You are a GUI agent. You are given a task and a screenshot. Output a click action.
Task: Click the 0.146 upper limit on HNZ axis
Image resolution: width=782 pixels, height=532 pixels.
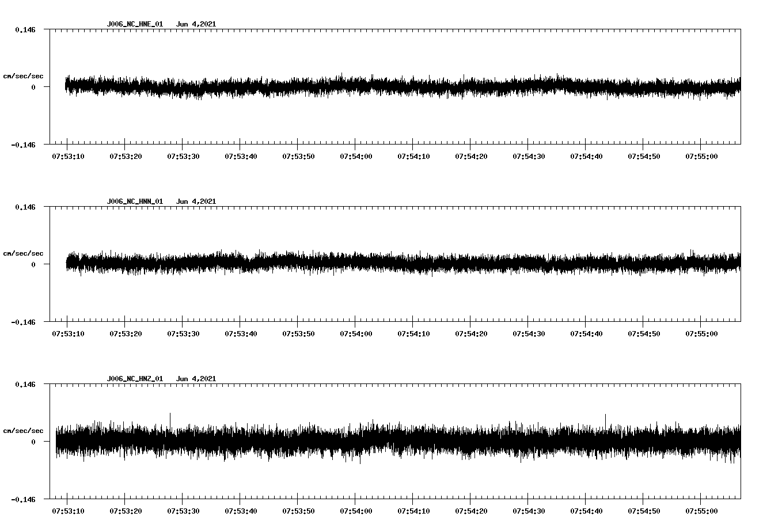pos(25,384)
